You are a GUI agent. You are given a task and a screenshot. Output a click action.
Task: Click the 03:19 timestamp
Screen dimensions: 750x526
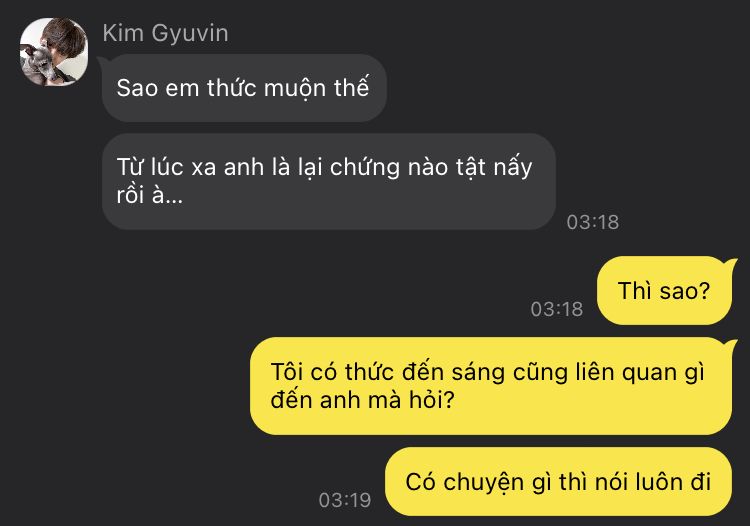[345, 500]
